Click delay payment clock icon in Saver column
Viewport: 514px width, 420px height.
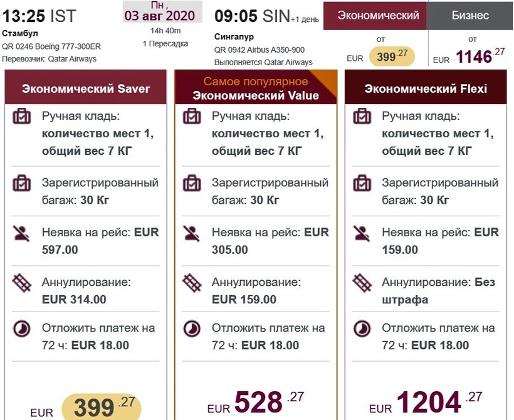pos(23,328)
